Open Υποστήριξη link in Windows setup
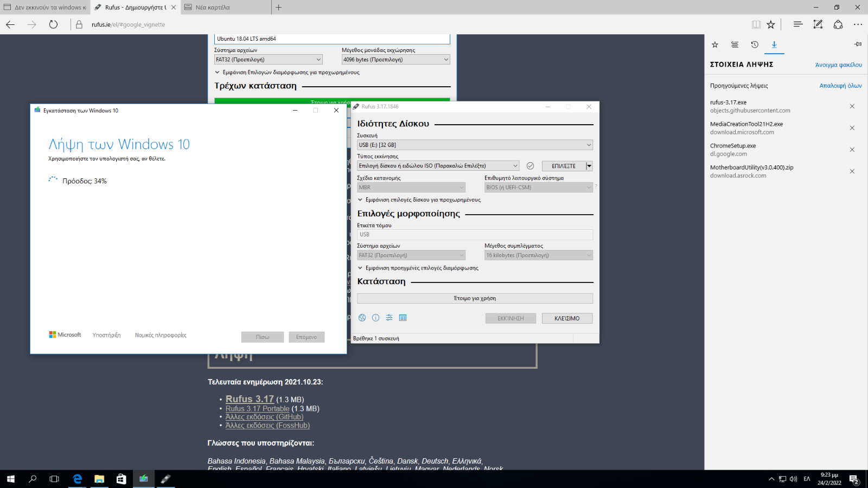The width and height of the screenshot is (868, 488). tap(106, 335)
